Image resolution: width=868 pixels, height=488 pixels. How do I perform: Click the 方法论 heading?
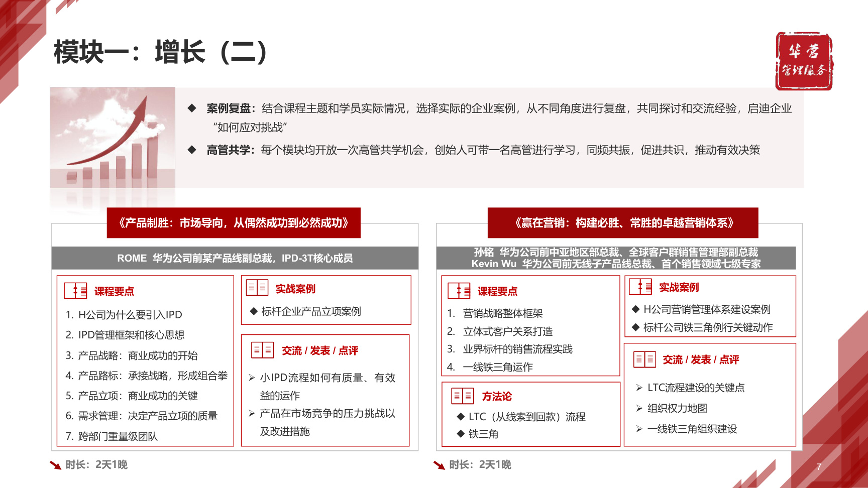(x=497, y=396)
